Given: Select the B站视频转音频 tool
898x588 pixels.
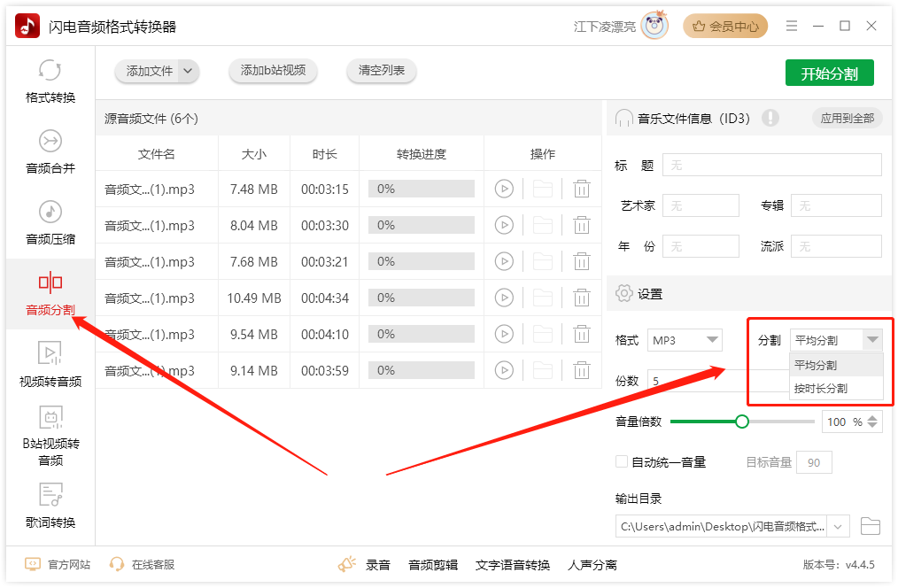Looking at the screenshot, I should click(x=49, y=438).
